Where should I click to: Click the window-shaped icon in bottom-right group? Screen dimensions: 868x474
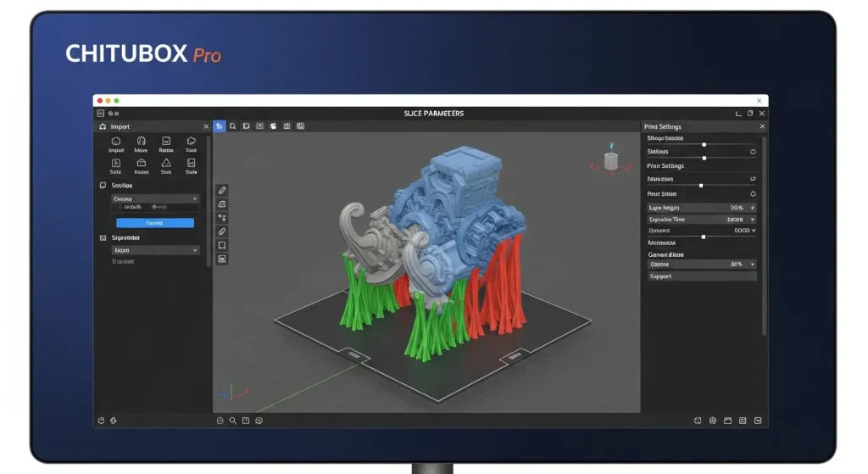pos(728,421)
